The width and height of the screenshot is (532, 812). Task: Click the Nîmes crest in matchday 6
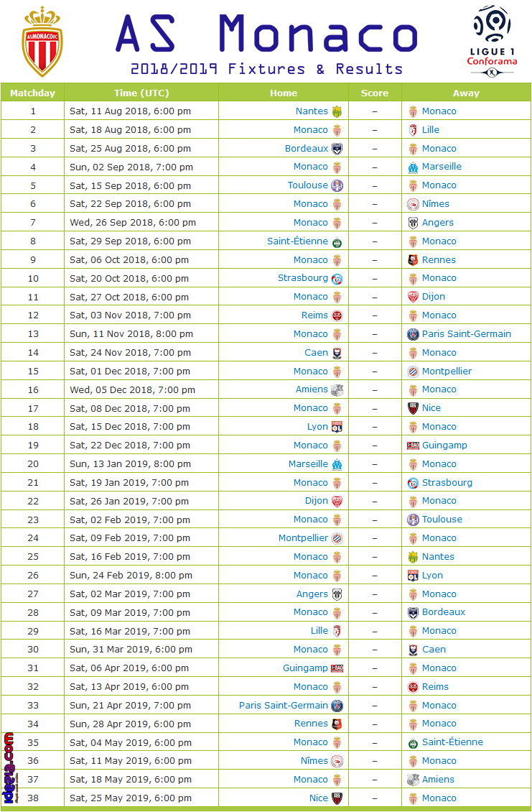pyautogui.click(x=413, y=204)
